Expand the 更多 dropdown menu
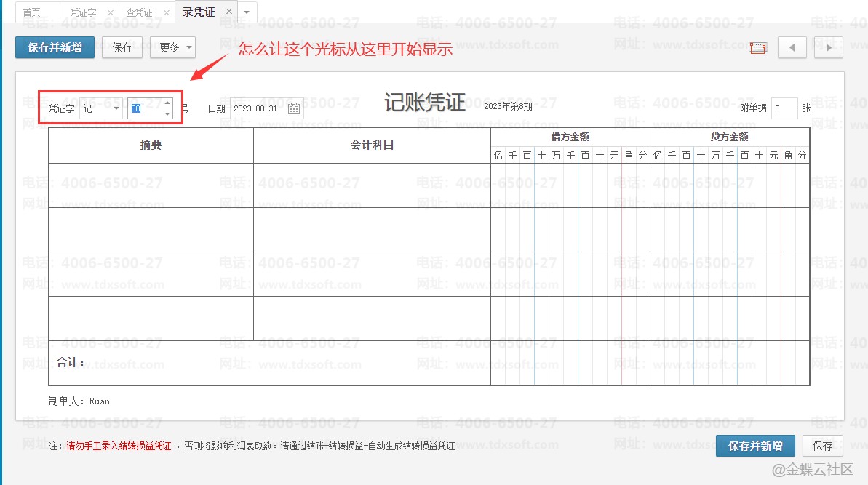Image resolution: width=868 pixels, height=485 pixels. [172, 48]
